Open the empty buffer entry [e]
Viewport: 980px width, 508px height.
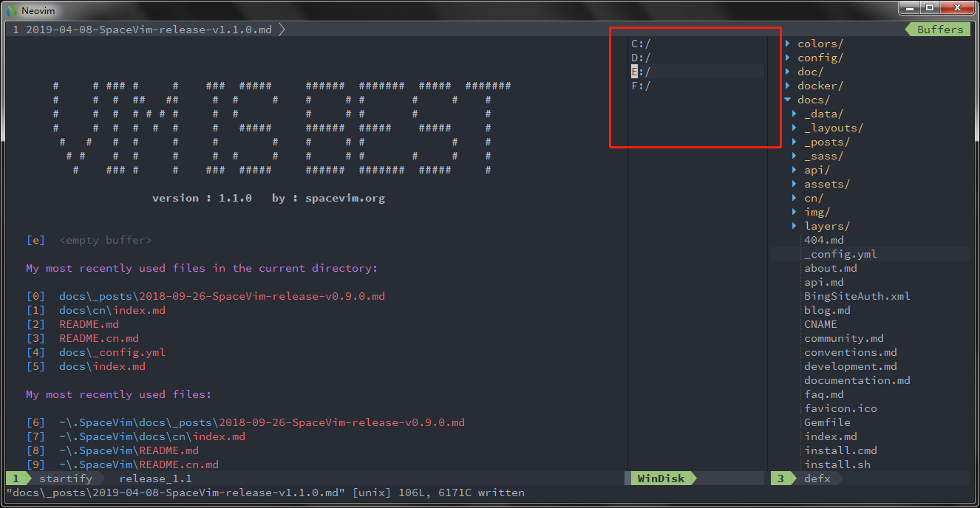(89, 240)
